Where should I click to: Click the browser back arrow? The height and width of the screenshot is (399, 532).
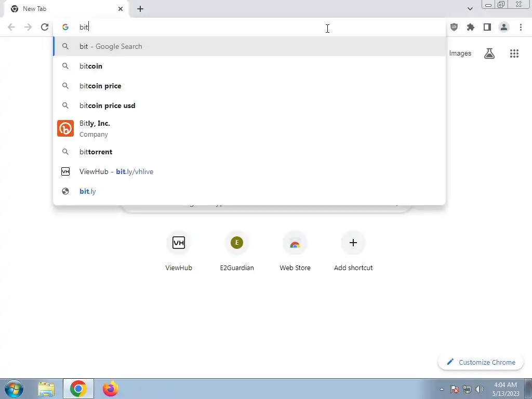coord(11,27)
